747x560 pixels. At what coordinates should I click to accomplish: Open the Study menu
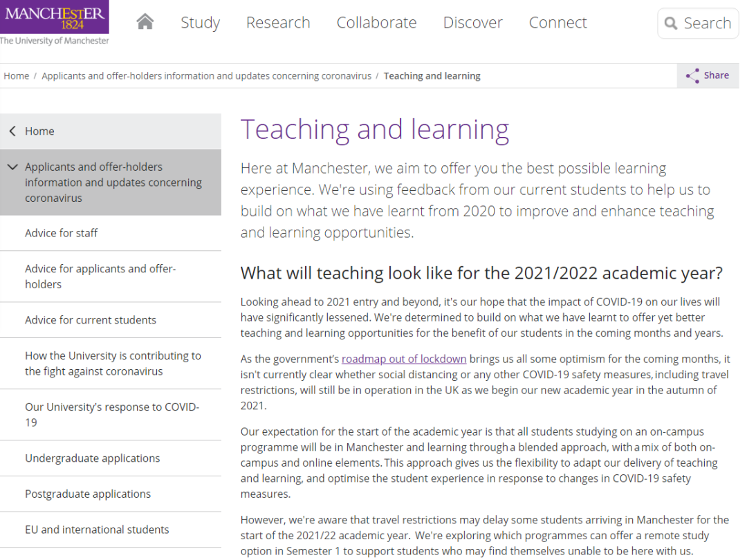coord(200,23)
